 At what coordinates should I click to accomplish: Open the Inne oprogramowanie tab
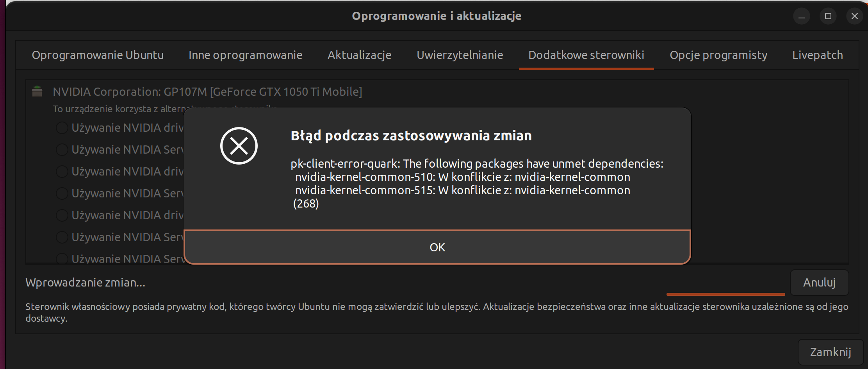246,55
